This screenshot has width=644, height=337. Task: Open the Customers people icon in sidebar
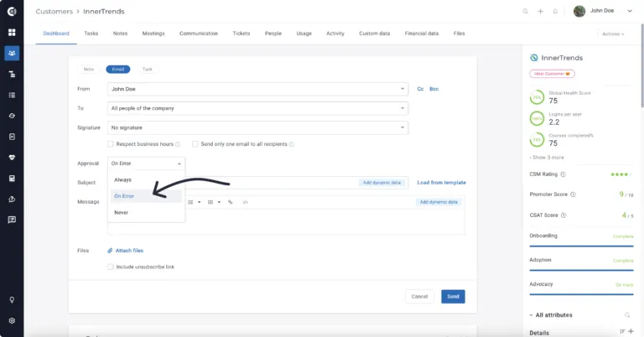click(x=12, y=53)
